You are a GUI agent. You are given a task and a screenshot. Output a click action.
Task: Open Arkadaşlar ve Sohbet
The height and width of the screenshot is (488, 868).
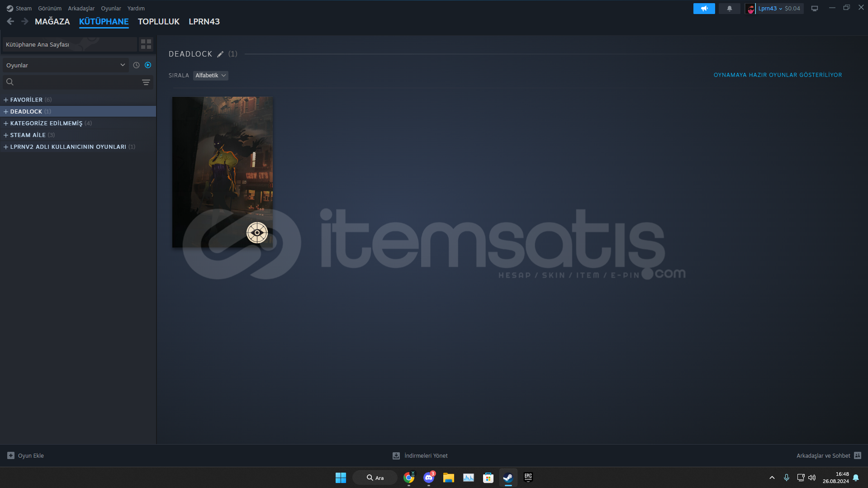[829, 455]
